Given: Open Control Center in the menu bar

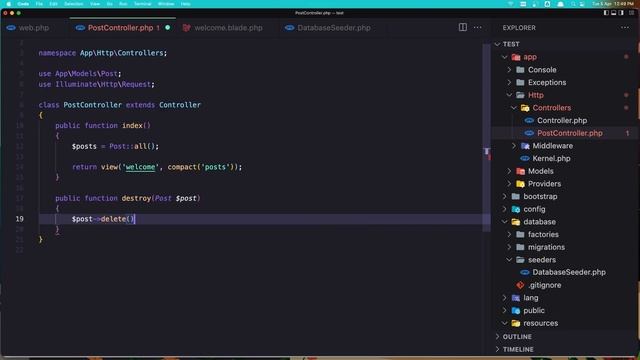Looking at the screenshot, I should click(582, 4).
